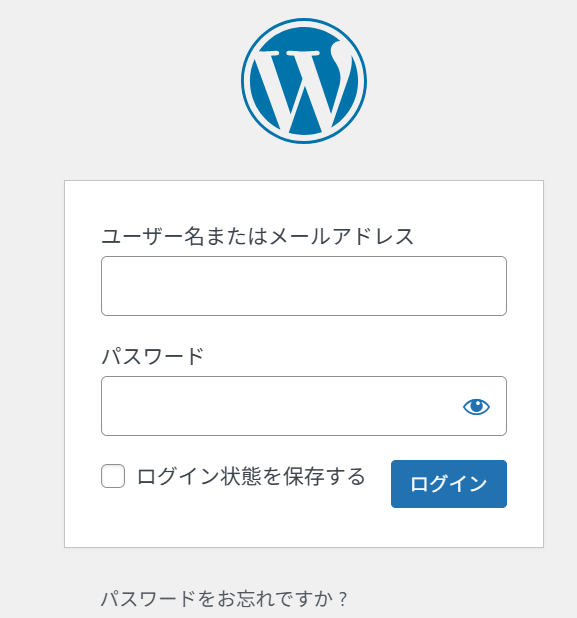Click the blue ログイン button
Image resolution: width=577 pixels, height=618 pixels.
449,484
